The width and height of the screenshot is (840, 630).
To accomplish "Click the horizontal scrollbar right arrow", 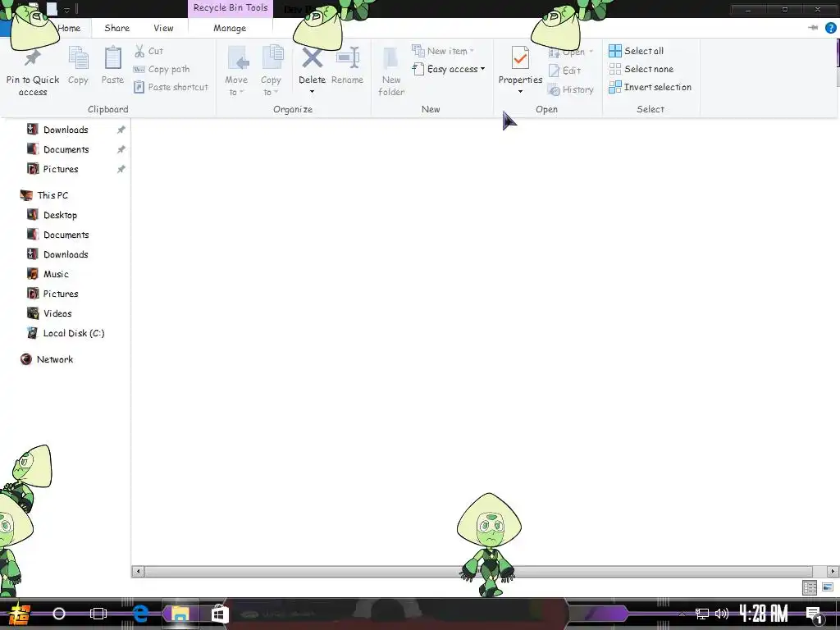I will (833, 572).
